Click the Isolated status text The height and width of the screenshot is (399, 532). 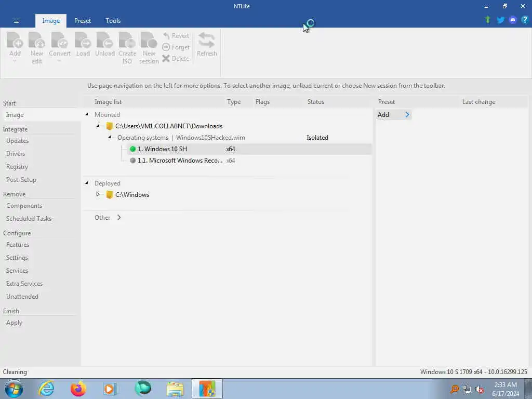(317, 138)
